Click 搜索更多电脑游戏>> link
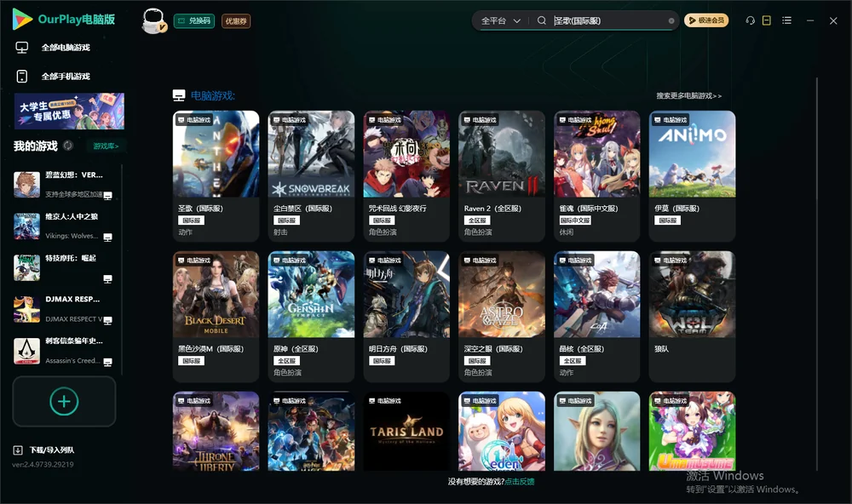The width and height of the screenshot is (852, 504). [688, 96]
